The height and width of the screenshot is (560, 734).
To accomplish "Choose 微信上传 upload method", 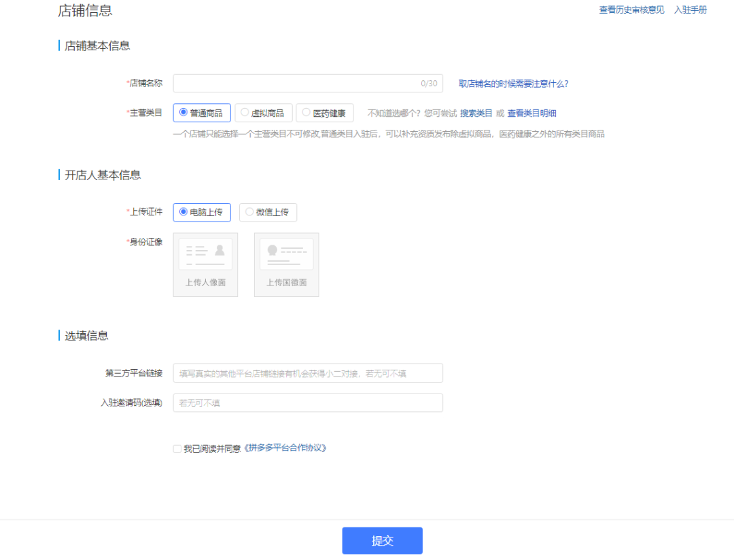I will pyautogui.click(x=268, y=212).
